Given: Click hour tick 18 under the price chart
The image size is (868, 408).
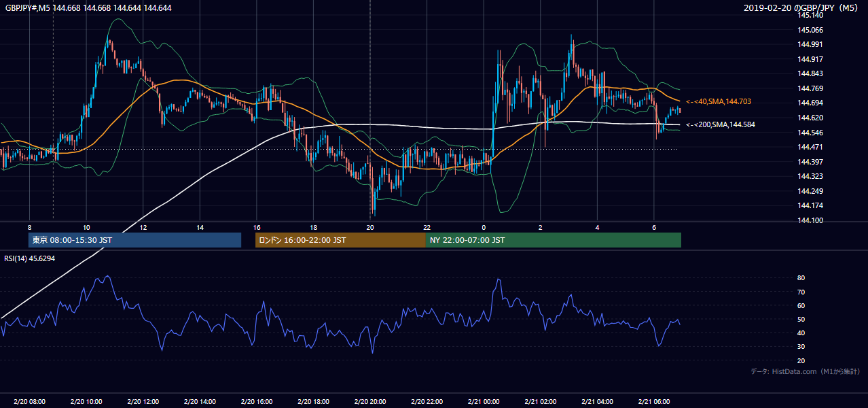Looking at the screenshot, I should 313,227.
